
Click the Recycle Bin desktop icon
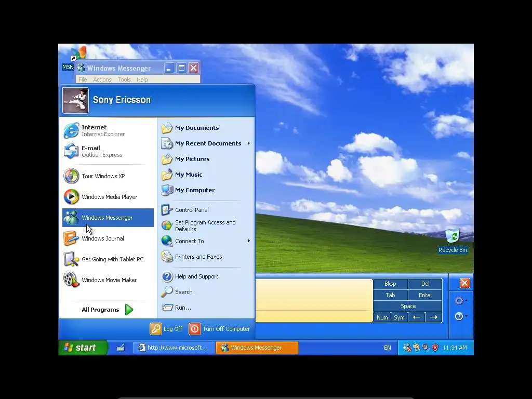click(453, 241)
